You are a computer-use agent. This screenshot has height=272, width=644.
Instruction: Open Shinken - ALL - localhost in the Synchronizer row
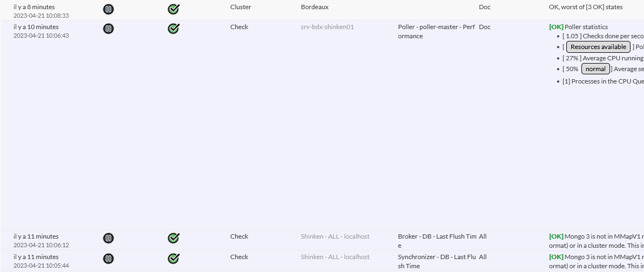[335, 257]
